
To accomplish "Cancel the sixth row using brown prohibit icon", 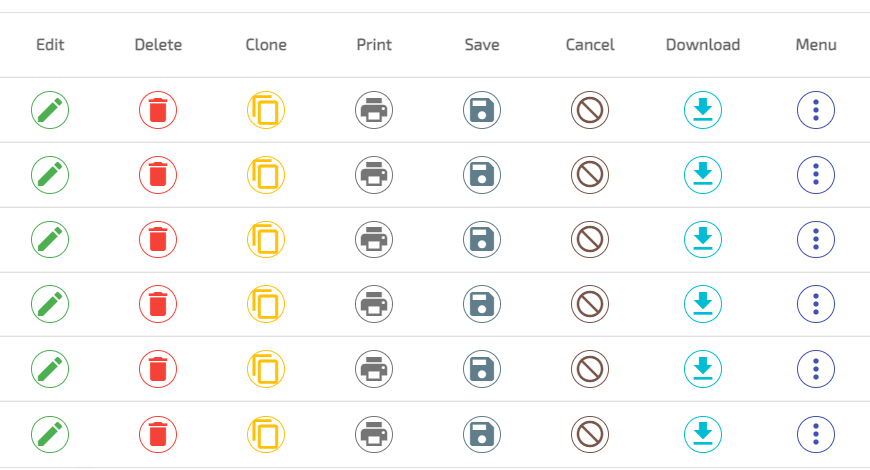I will [x=590, y=434].
